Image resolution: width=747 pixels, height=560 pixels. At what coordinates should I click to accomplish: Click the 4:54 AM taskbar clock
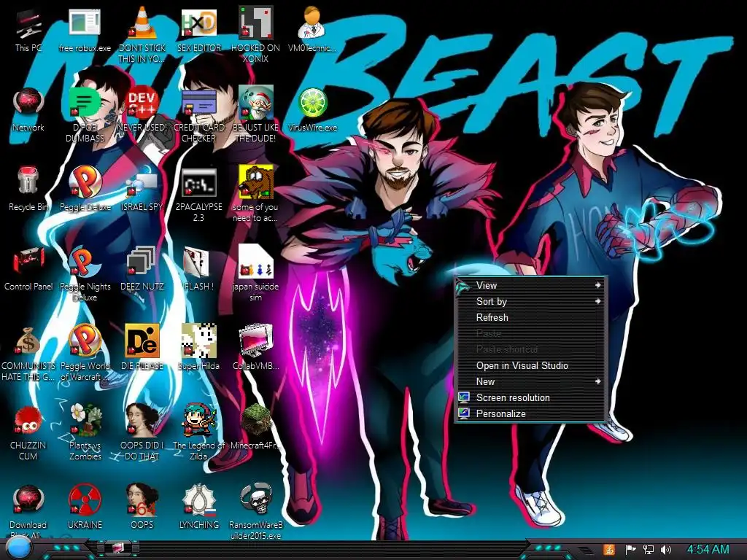pos(708,550)
